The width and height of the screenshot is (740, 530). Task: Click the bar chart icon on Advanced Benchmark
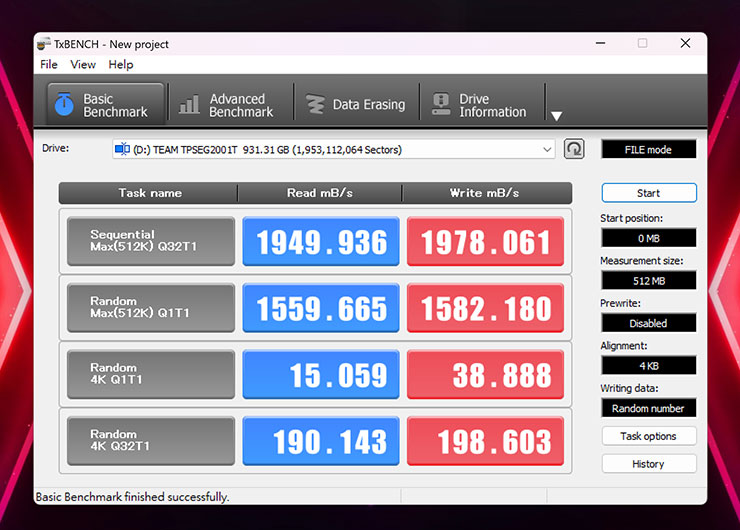click(189, 104)
